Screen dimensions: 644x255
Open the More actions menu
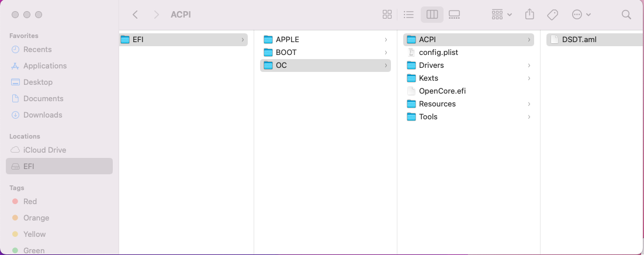(x=581, y=15)
